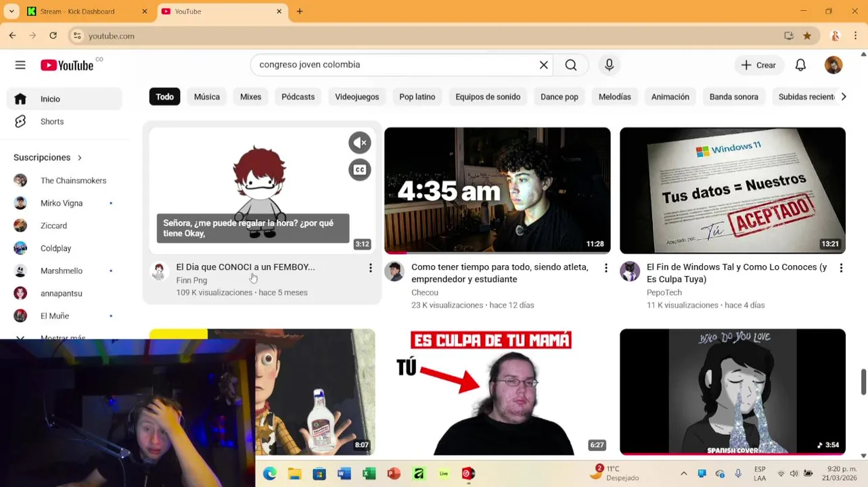Image resolution: width=868 pixels, height=487 pixels.
Task: Open the Windows 11 video thumbnail
Action: pos(733,190)
